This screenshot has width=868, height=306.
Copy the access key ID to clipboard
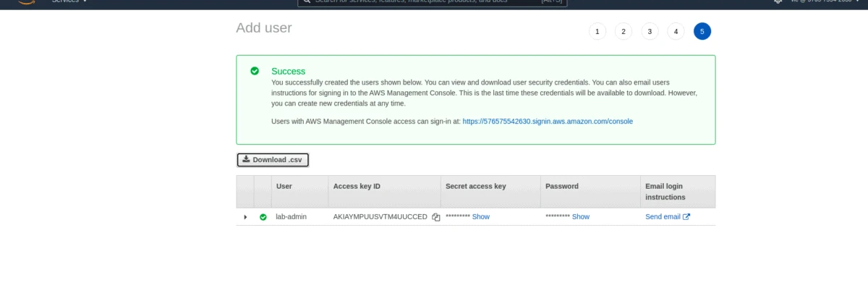[436, 217]
